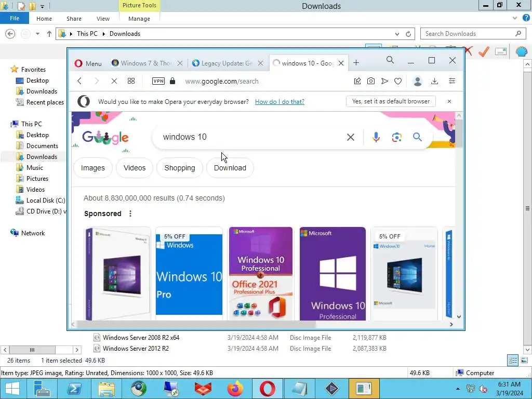Submit search with blue magnifier icon

coord(417,137)
